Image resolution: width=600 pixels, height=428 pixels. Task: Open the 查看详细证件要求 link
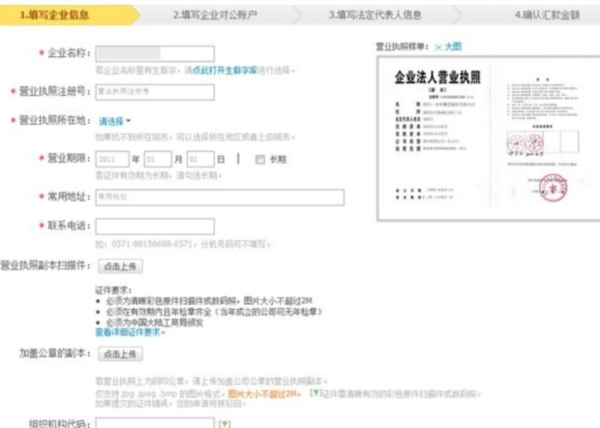pos(130,331)
